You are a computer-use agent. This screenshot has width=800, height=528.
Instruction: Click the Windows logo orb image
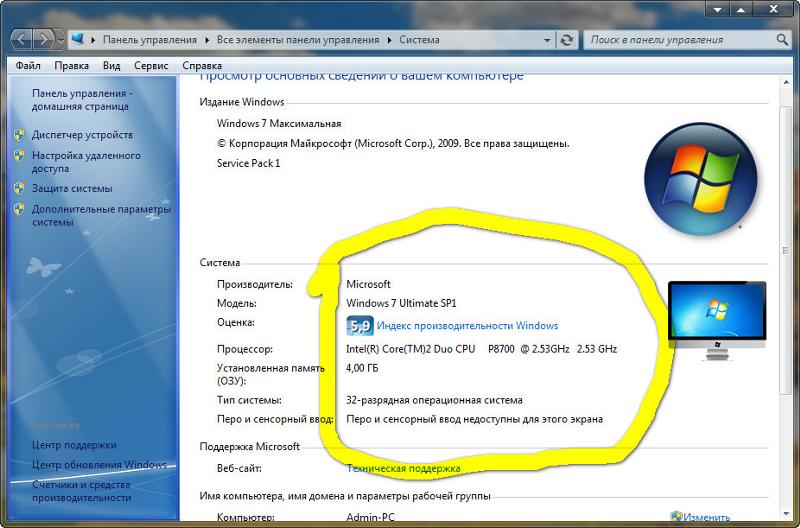[x=701, y=179]
